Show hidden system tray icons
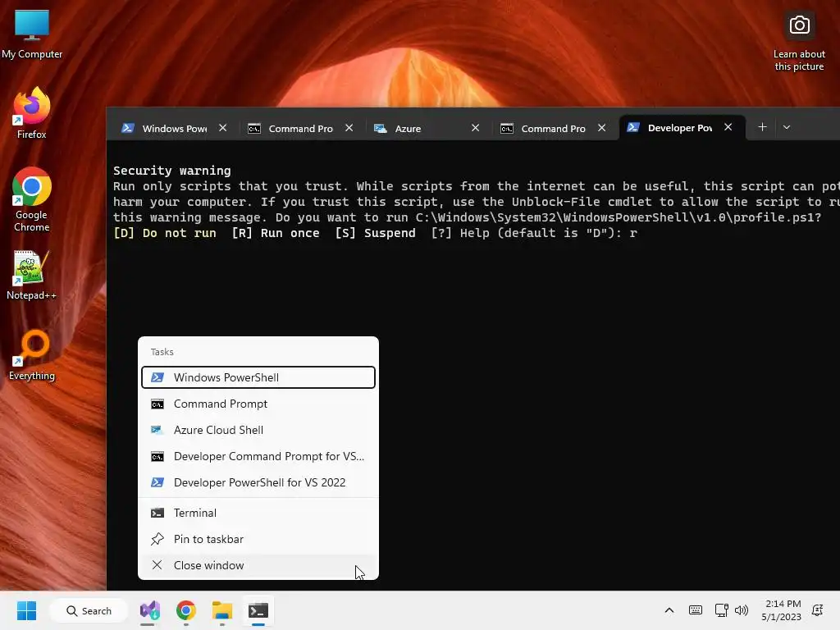Image resolution: width=840 pixels, height=630 pixels. tap(669, 610)
